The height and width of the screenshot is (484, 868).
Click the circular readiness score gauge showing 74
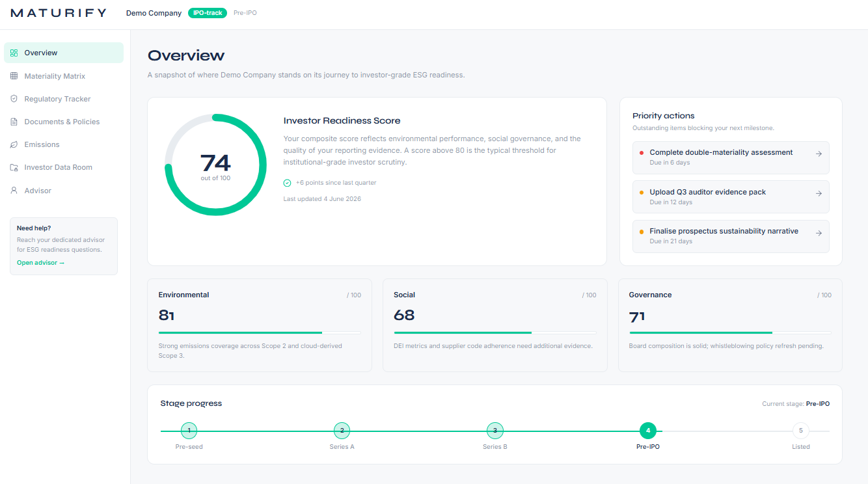coord(215,165)
